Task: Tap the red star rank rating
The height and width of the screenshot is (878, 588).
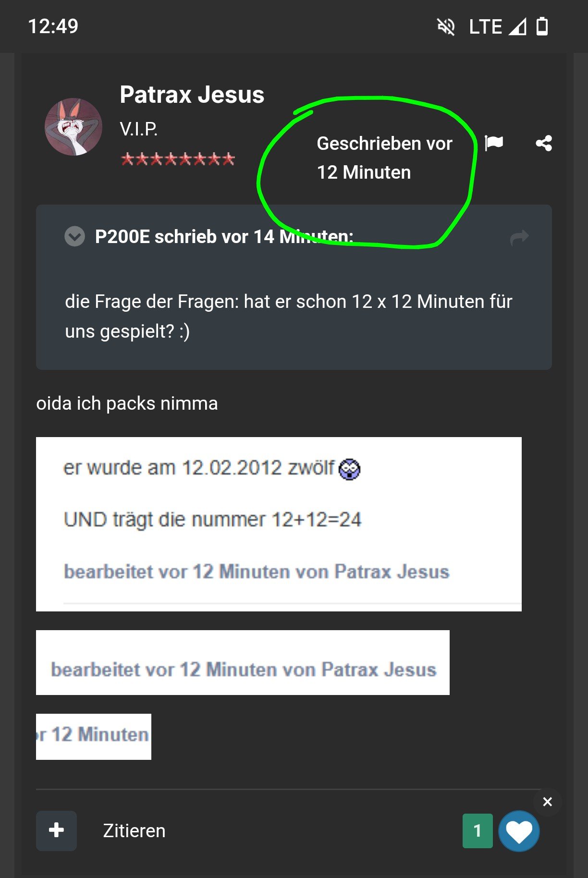Action: [178, 159]
